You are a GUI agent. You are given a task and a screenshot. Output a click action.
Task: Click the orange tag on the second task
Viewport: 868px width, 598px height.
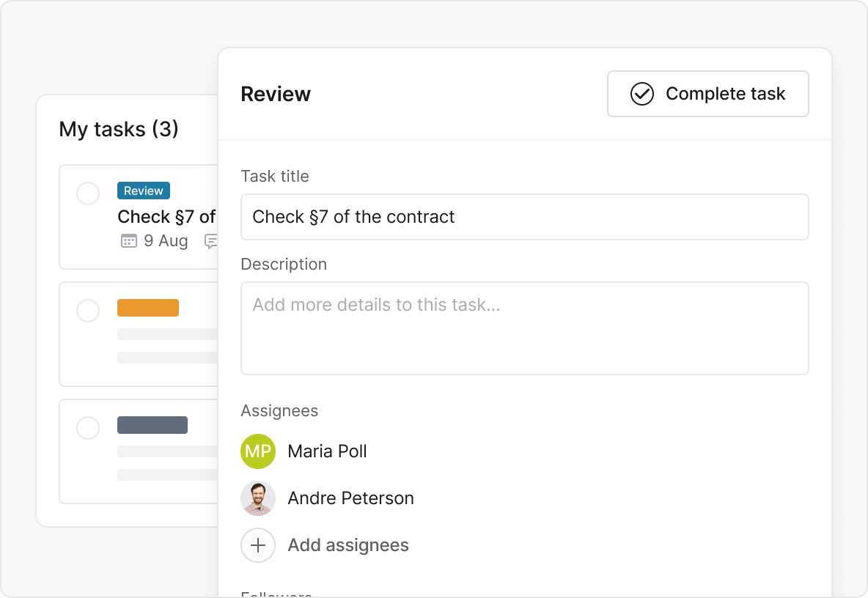coord(148,308)
